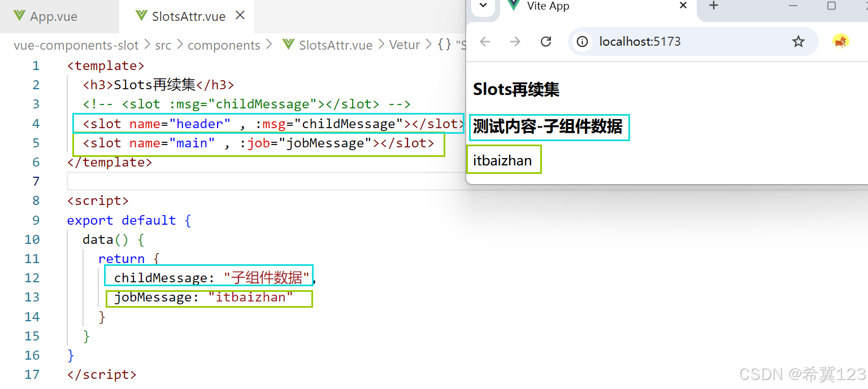This screenshot has height=389, width=868.
Task: Open the browser tab search dropdown
Action: [483, 5]
